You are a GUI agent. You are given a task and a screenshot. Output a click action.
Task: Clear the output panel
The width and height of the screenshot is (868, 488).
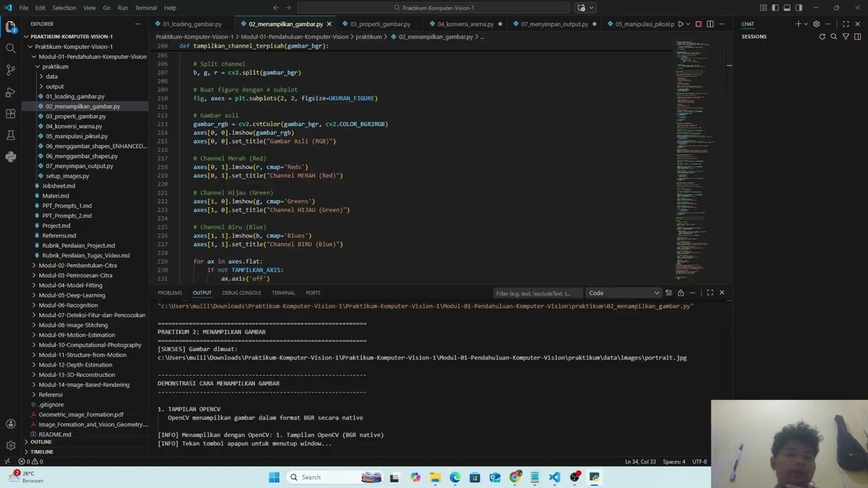669,293
